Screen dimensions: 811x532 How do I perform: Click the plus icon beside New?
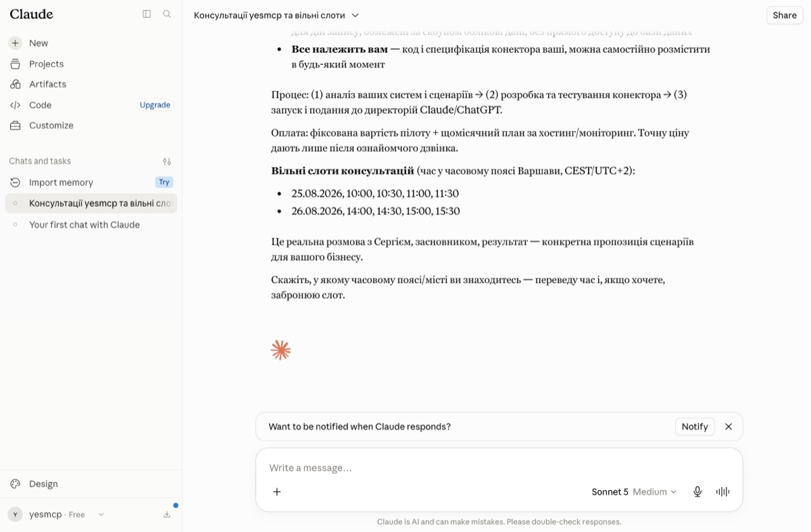point(15,43)
